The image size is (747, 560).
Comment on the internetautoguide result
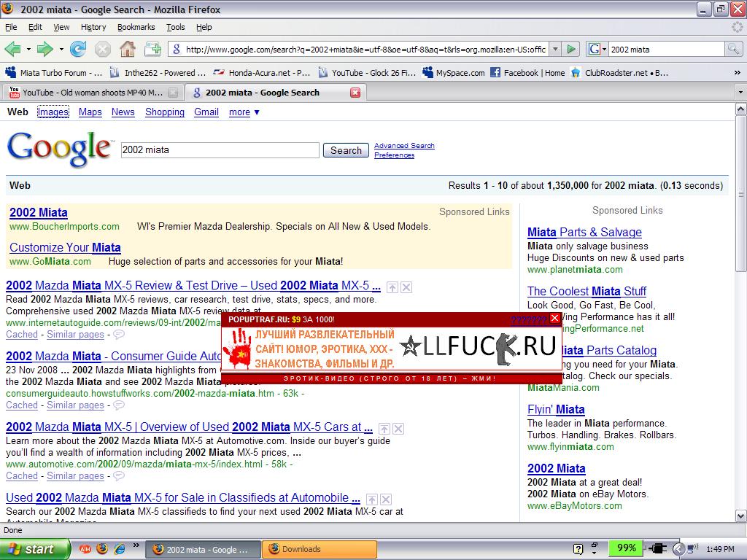click(119, 334)
